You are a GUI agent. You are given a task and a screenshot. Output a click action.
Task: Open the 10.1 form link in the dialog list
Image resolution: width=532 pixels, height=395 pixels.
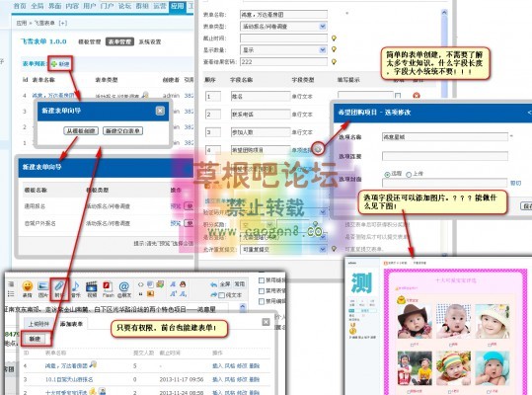click(69, 379)
